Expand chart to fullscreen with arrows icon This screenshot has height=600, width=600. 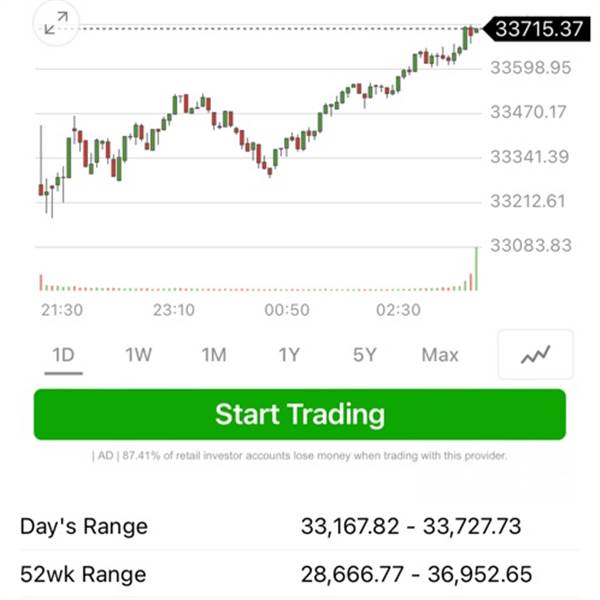click(x=56, y=23)
